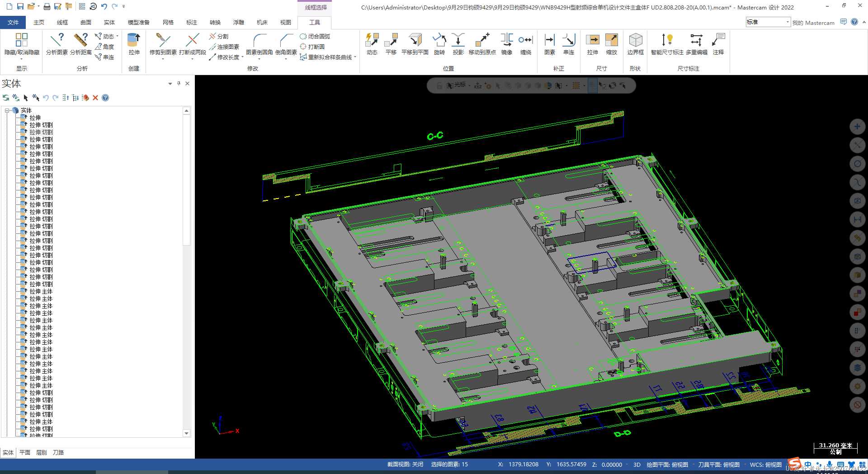Click the solids tree vertical scrollbar thumb
The width and height of the screenshot is (868, 474).
186,180
